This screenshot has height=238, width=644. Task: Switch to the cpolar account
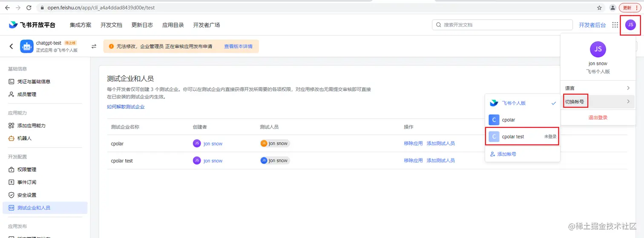tap(523, 120)
